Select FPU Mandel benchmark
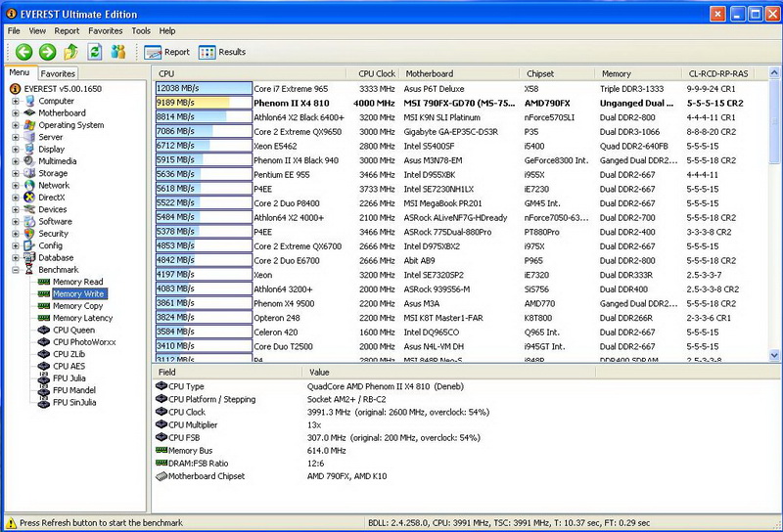This screenshot has height=532, width=783. click(74, 390)
